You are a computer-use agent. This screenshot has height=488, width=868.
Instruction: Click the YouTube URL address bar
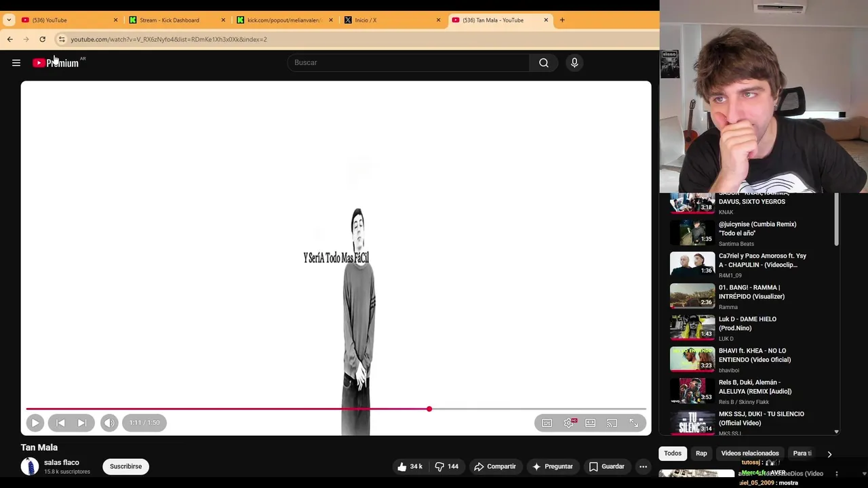pos(169,39)
